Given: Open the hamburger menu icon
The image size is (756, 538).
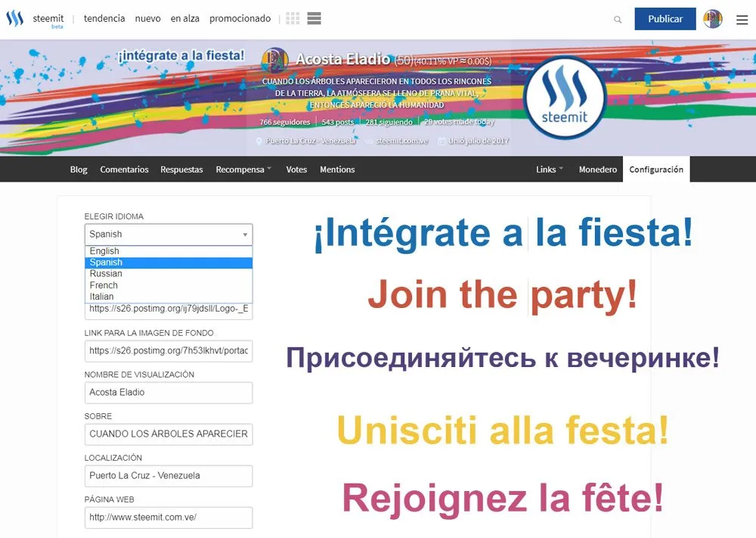Looking at the screenshot, I should pyautogui.click(x=742, y=20).
